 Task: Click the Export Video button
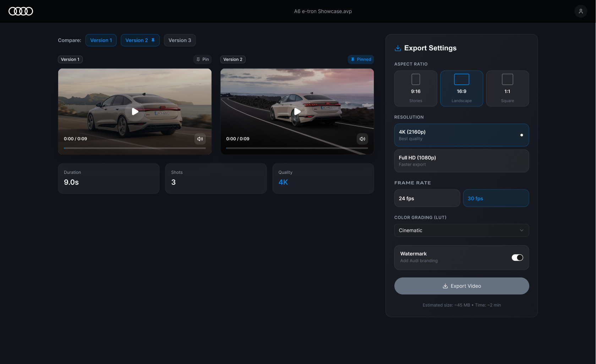click(461, 286)
